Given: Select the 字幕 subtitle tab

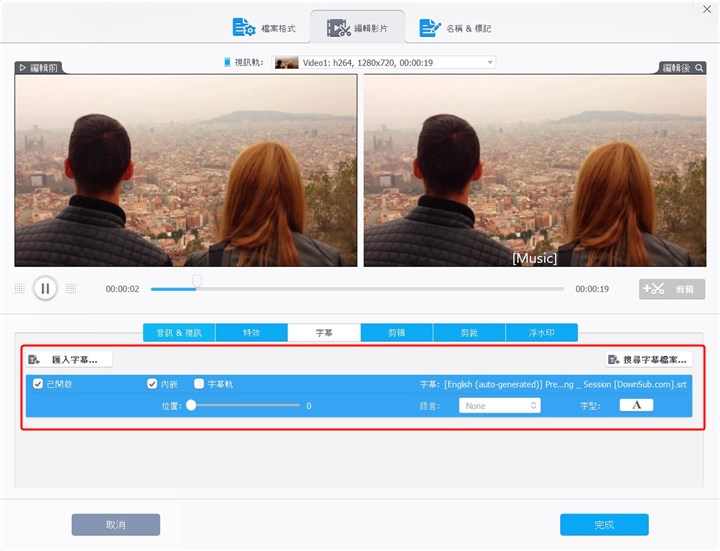Looking at the screenshot, I should [324, 332].
